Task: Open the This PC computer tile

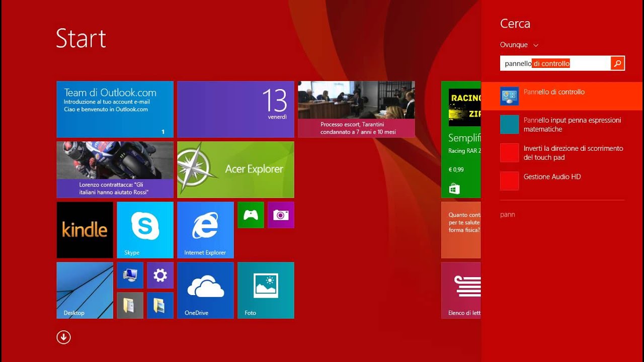Action: pyautogui.click(x=130, y=275)
